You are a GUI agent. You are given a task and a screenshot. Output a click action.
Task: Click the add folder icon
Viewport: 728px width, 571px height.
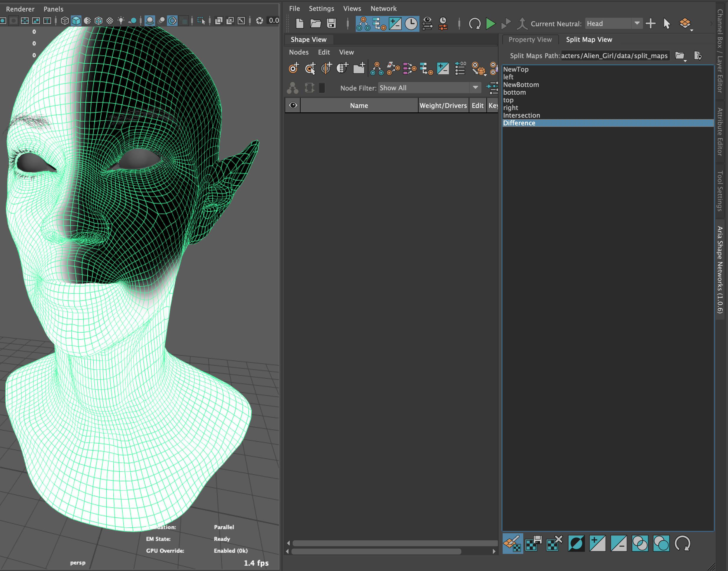point(359,68)
